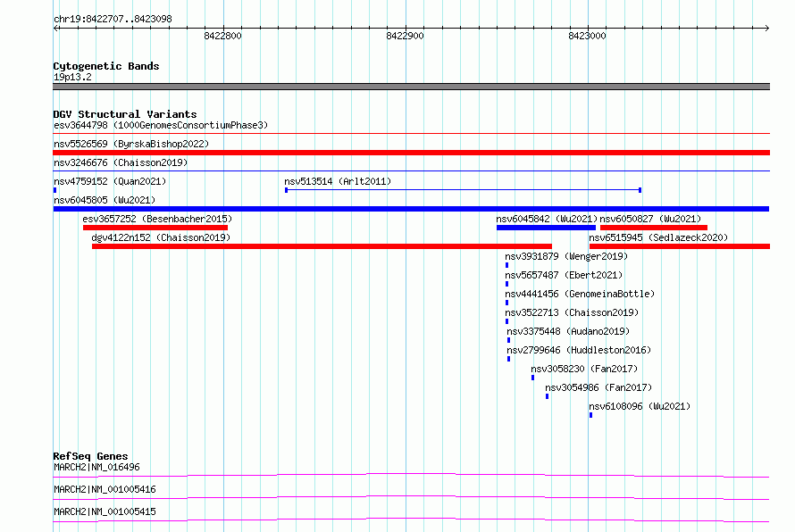Open esv3657252 (Besenbacher2015) label
Viewport: 795px width, 532px height.
click(x=157, y=219)
